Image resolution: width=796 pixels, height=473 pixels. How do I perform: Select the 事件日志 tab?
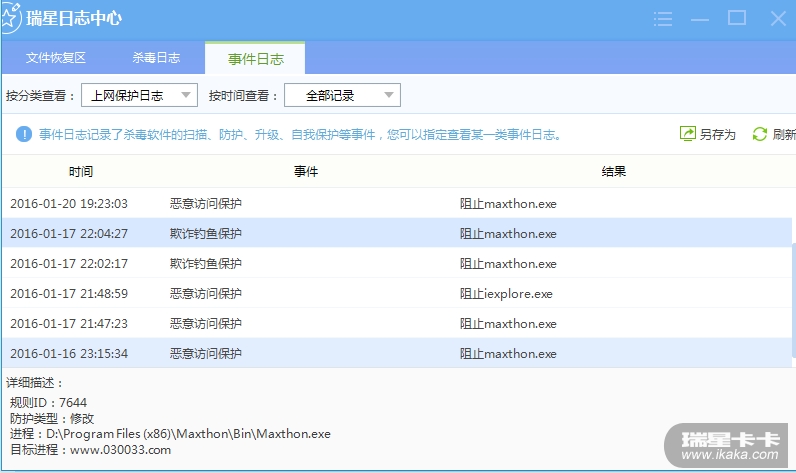click(255, 59)
